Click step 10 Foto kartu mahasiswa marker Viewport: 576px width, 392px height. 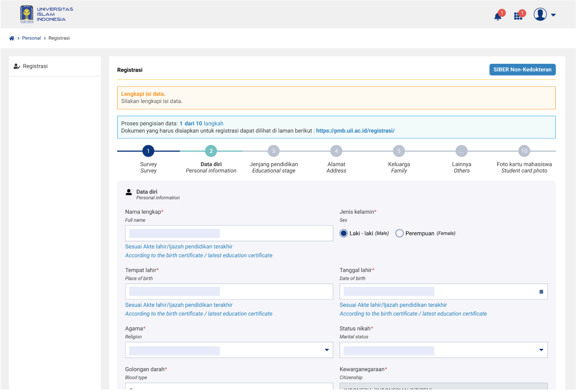524,151
